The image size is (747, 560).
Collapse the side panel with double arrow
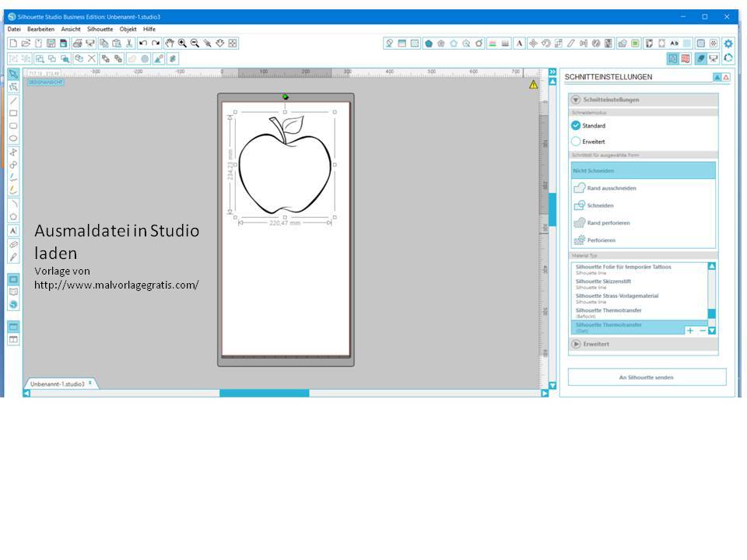click(x=552, y=72)
